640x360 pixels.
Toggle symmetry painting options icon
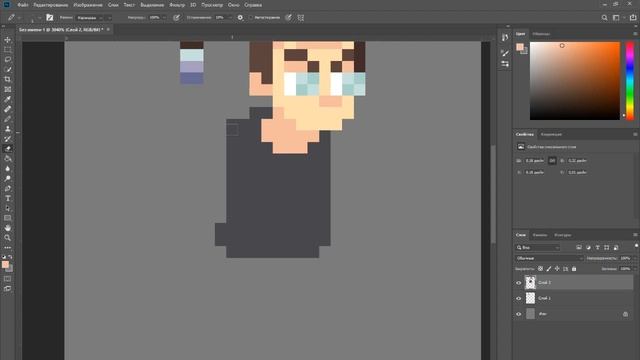tap(301, 18)
